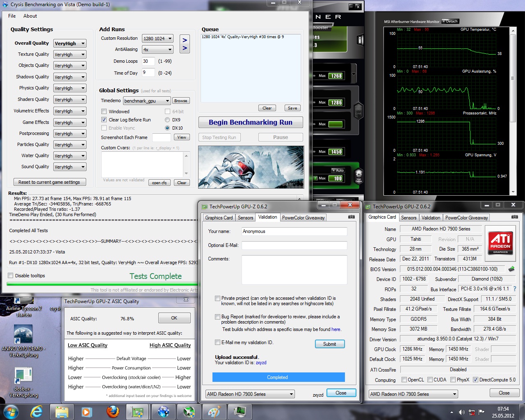This screenshot has height=420, width=525.
Task: Open Afterburner User Define fan gear icon
Action: point(358,177)
